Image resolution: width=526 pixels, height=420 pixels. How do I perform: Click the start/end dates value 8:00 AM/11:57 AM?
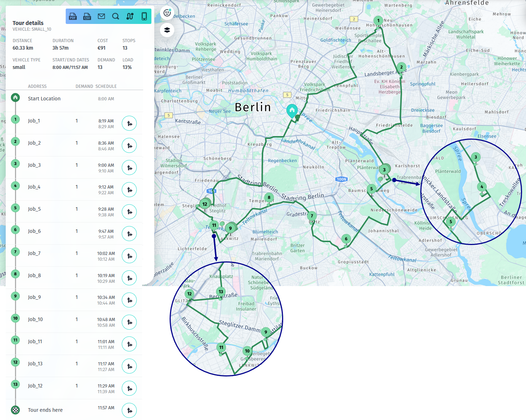pyautogui.click(x=70, y=67)
